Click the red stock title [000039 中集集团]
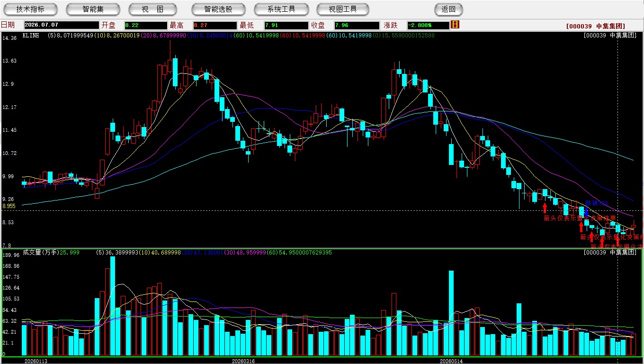 click(x=596, y=26)
